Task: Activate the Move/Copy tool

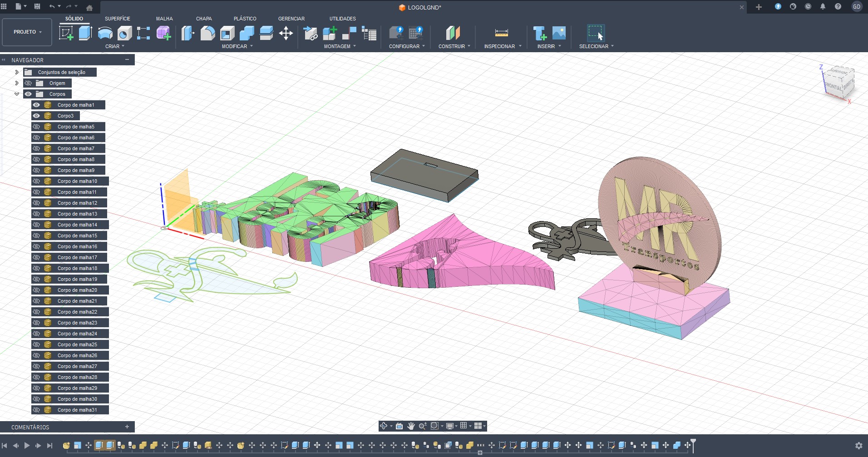Action: coord(286,33)
